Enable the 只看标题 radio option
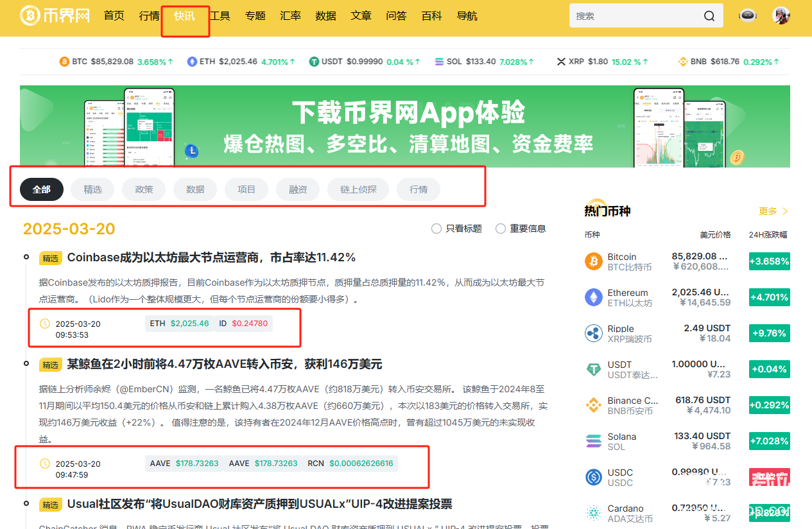 click(x=436, y=229)
